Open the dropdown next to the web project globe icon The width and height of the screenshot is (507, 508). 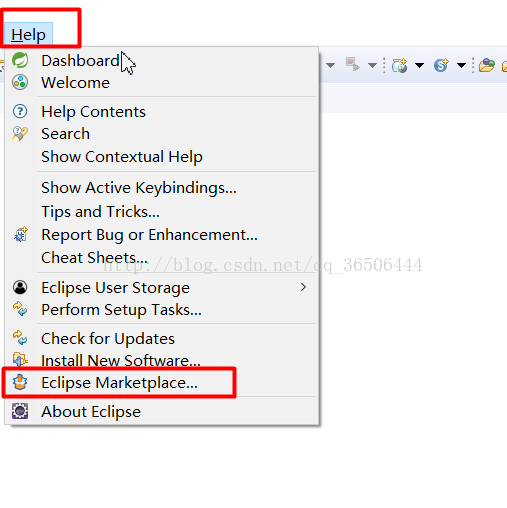click(x=419, y=65)
